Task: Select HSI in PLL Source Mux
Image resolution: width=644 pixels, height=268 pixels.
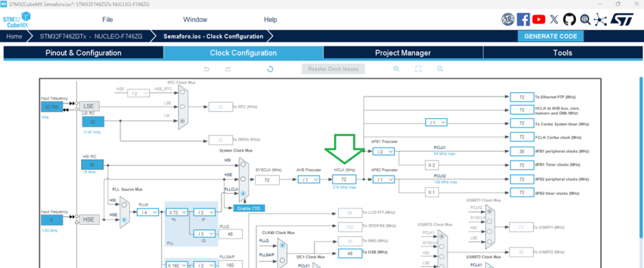Action: [x=124, y=204]
